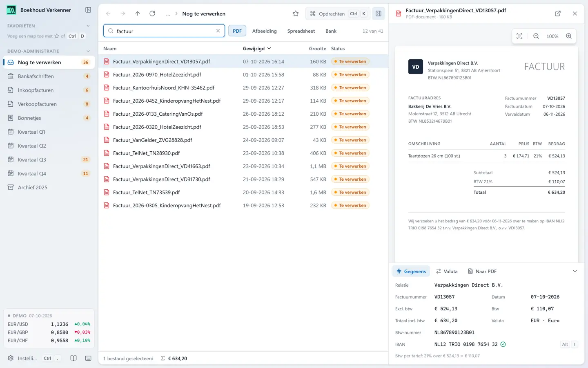Click the search input field

(165, 31)
